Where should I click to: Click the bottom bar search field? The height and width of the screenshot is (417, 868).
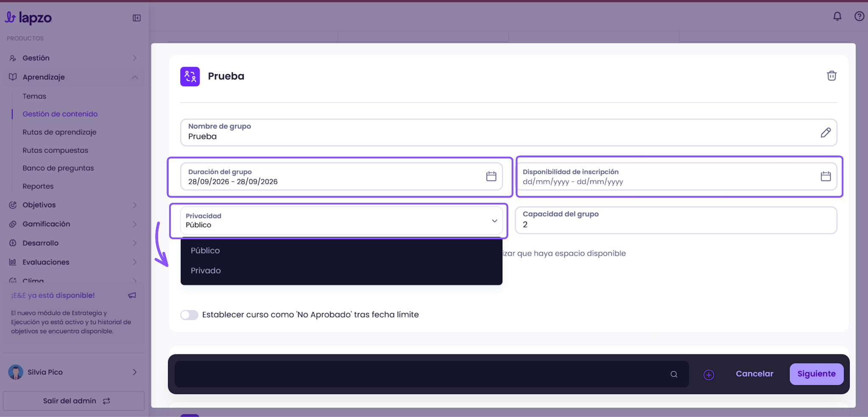[431, 374]
